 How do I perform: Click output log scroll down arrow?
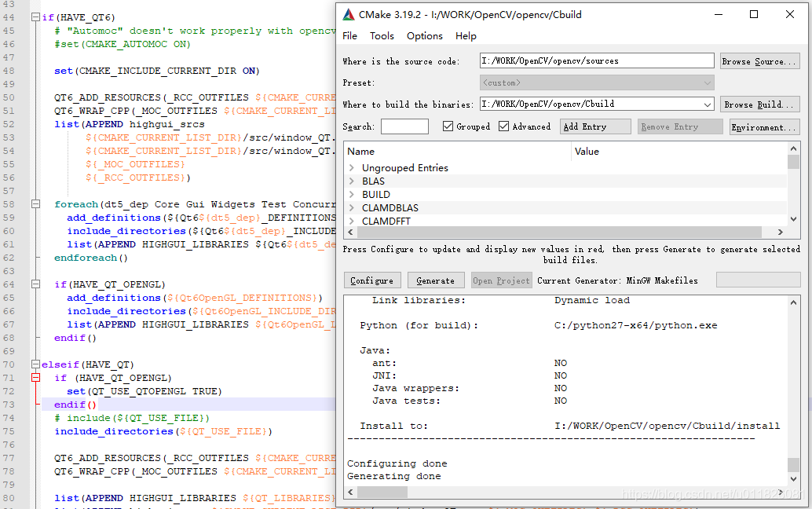click(793, 479)
